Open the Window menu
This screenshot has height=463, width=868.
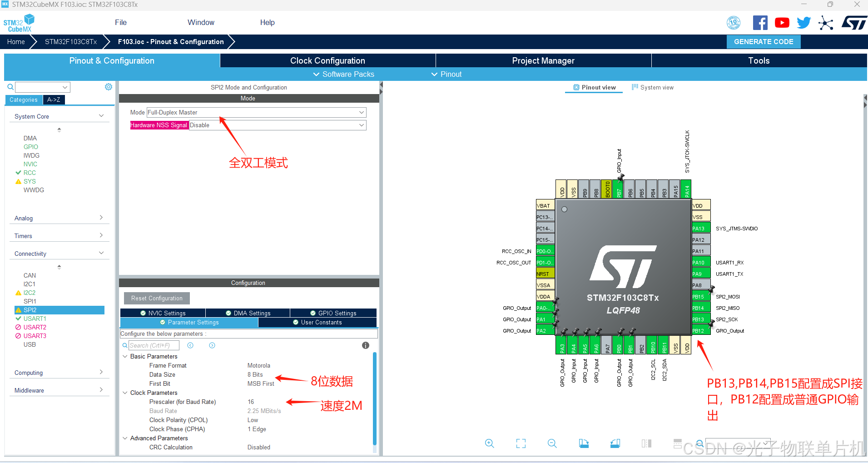[x=201, y=22]
